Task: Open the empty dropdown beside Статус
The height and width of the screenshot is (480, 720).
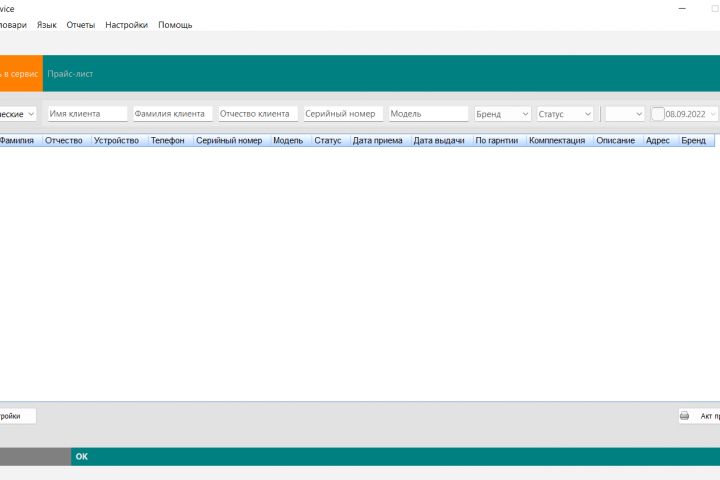Action: coord(624,114)
